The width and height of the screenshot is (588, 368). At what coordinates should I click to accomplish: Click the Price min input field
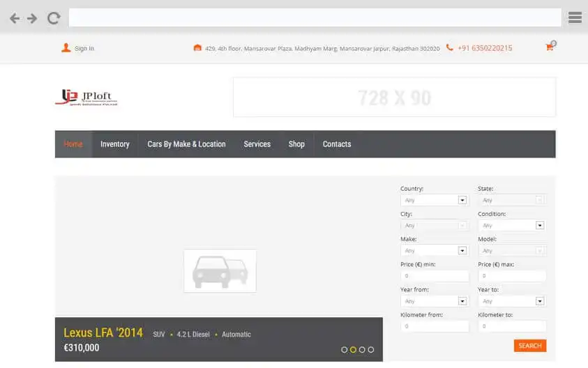point(434,276)
